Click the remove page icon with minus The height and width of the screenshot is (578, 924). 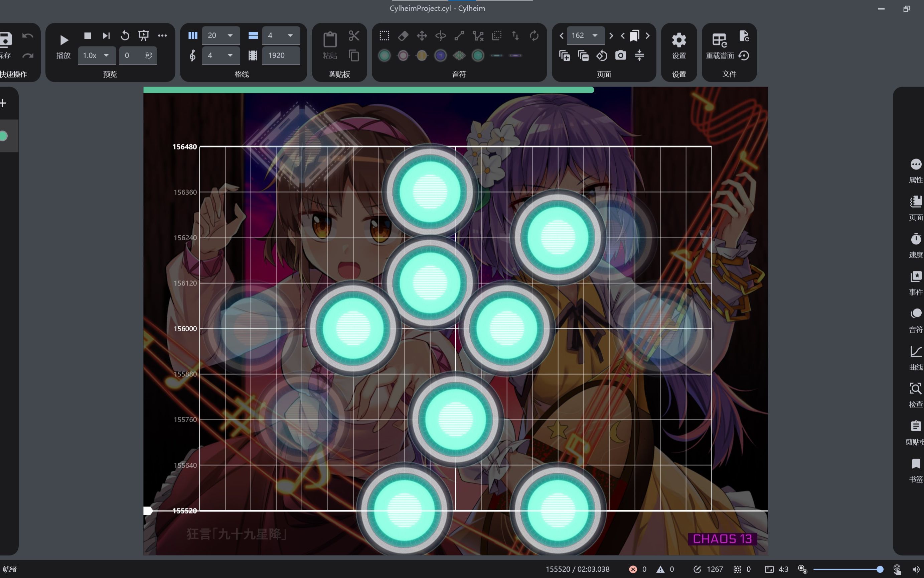click(x=583, y=55)
